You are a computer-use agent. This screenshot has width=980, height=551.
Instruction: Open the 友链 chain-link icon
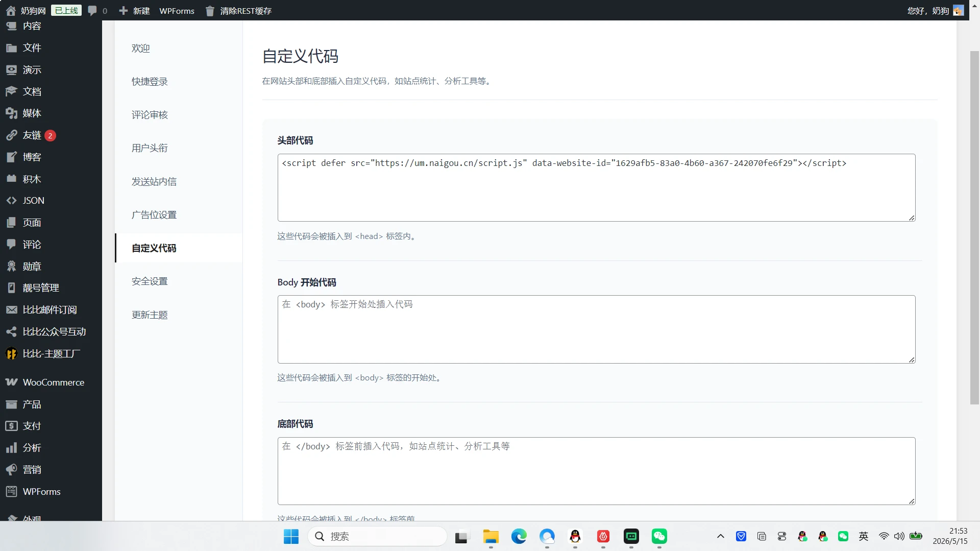click(11, 135)
